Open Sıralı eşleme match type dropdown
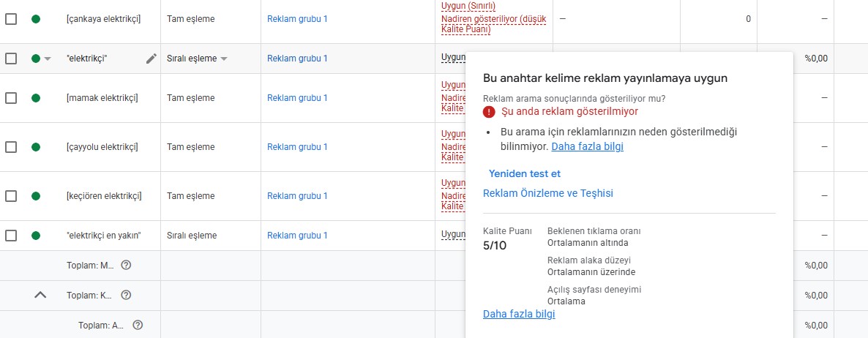The width and height of the screenshot is (868, 338). [x=197, y=59]
